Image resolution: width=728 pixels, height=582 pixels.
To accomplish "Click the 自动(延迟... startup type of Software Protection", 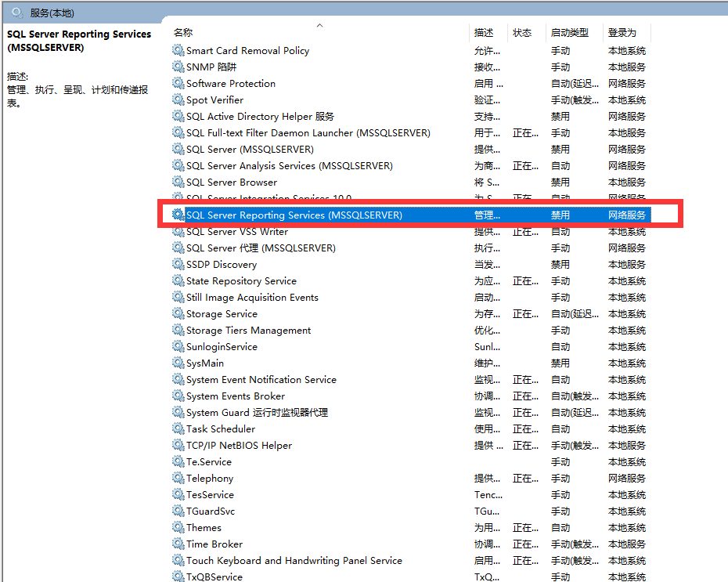I will point(575,84).
